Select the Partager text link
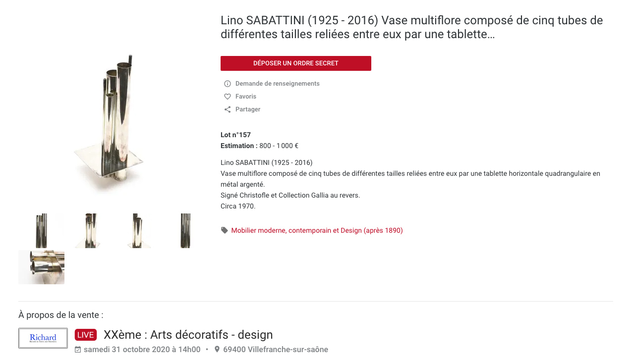Viewport: 635px width, 364px height. click(x=248, y=109)
